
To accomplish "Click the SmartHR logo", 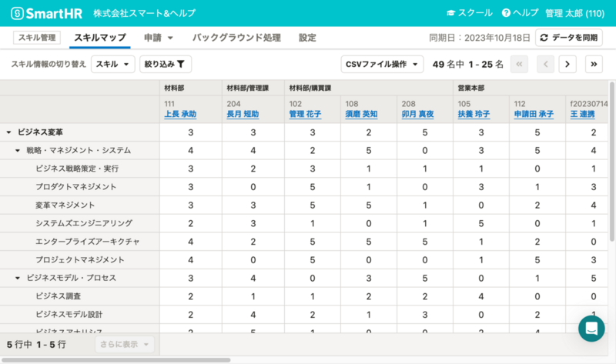I will [47, 13].
